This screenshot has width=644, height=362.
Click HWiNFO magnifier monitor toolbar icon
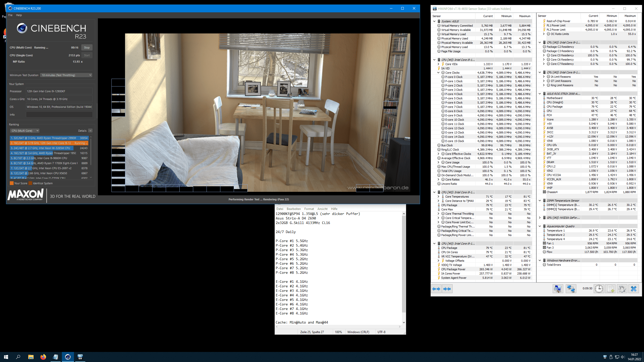click(558, 289)
